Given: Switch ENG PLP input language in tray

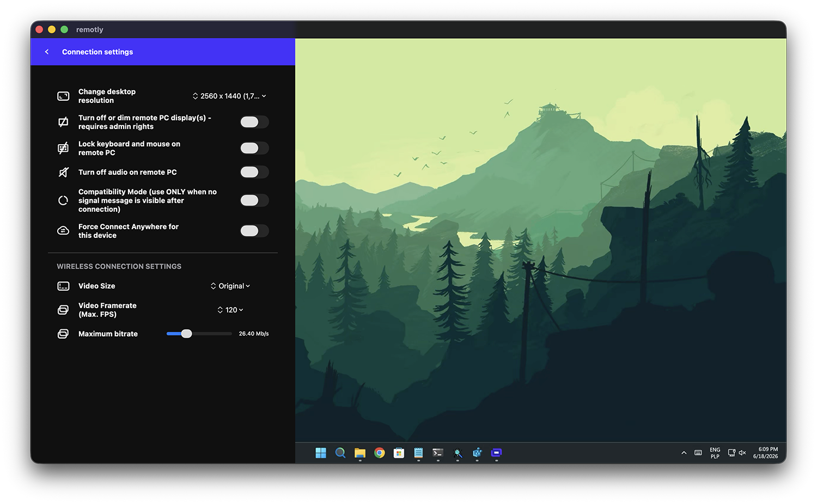Looking at the screenshot, I should click(x=715, y=453).
